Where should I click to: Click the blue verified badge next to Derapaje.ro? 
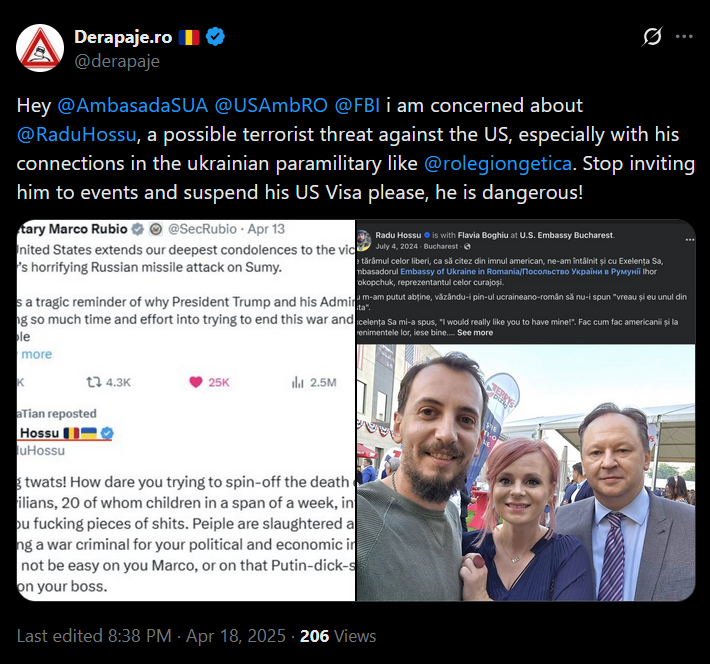pos(216,37)
